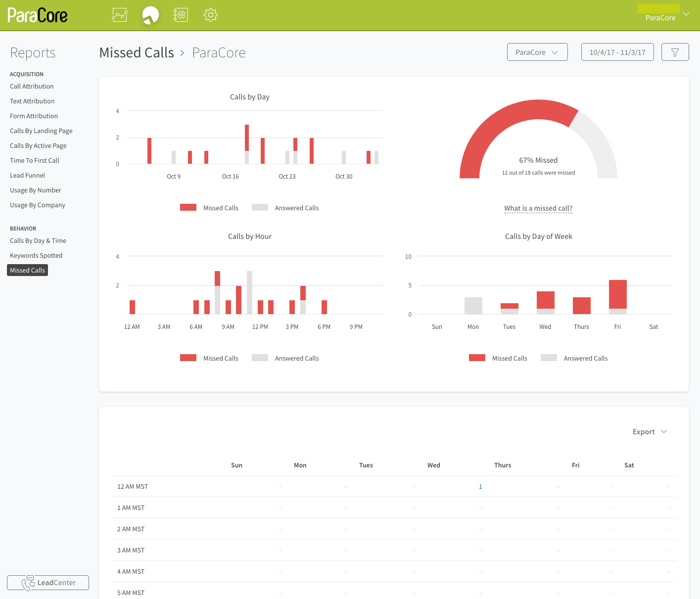
Task: Toggle Missed Calls legend in Calls by Hour
Action: 209,358
